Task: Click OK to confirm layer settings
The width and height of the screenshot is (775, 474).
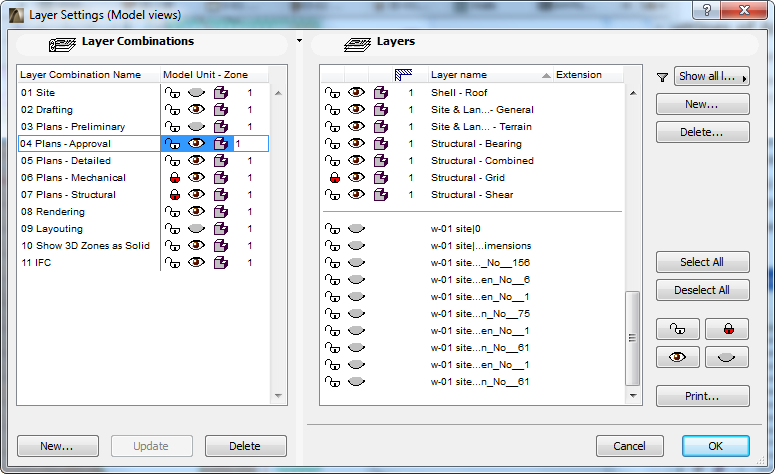Action: (716, 446)
